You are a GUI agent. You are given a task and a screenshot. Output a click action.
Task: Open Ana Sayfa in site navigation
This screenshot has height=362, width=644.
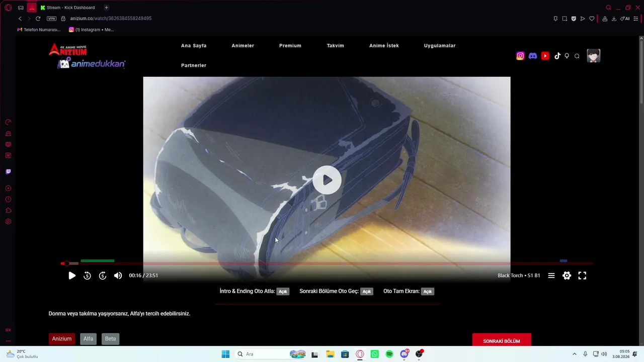tap(194, 46)
